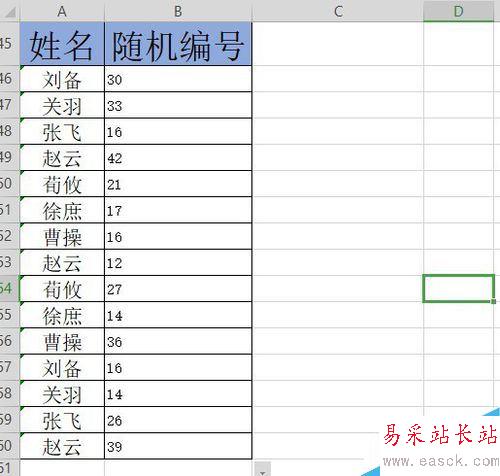Select the cell containing 42

point(178,158)
